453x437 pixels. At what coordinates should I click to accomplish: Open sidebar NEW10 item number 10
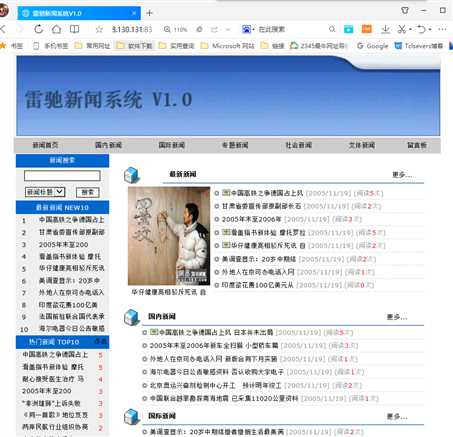[72, 328]
